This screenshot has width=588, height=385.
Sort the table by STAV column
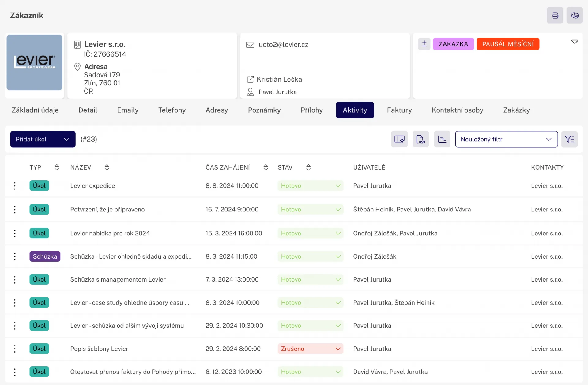click(308, 167)
